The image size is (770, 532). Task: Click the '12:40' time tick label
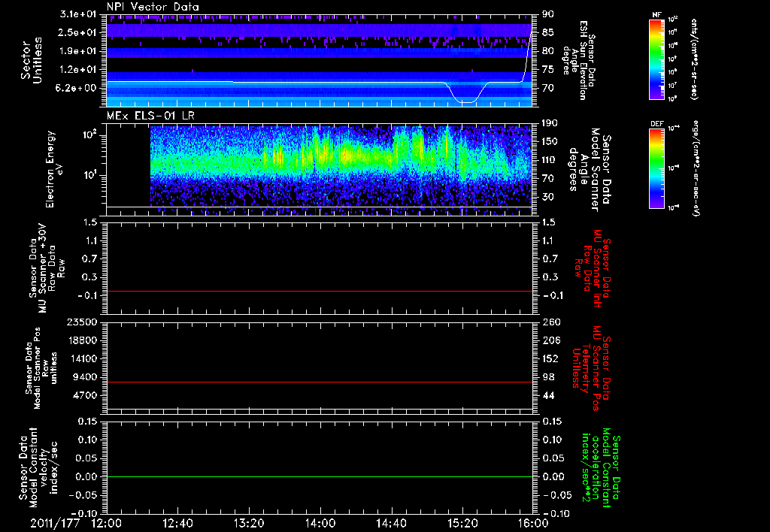pyautogui.click(x=177, y=523)
